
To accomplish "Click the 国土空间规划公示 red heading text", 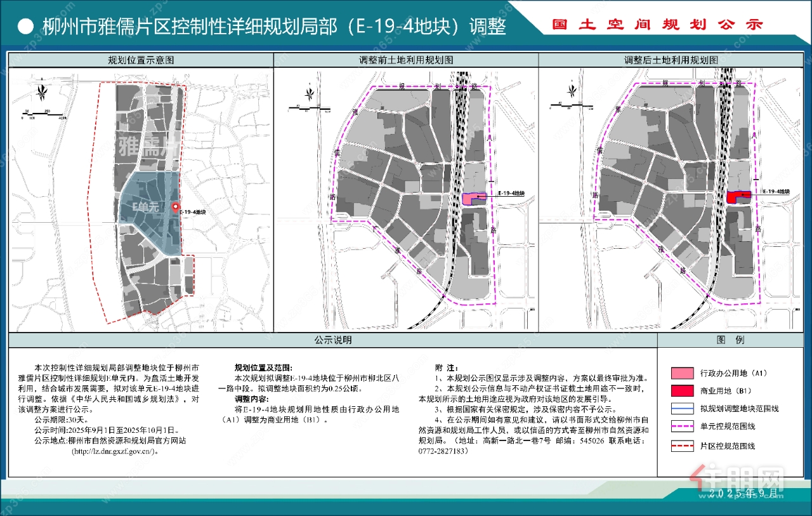I will coord(658,25).
